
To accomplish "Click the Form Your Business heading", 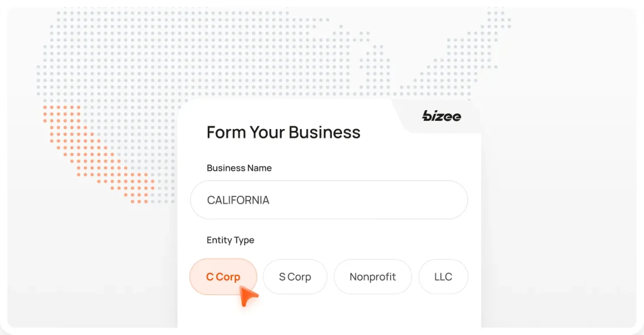I will pos(283,132).
